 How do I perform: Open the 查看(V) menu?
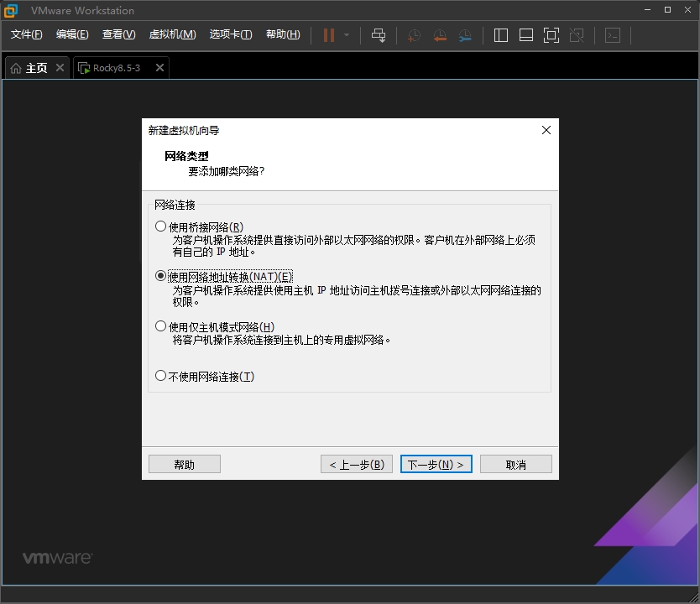coord(118,34)
